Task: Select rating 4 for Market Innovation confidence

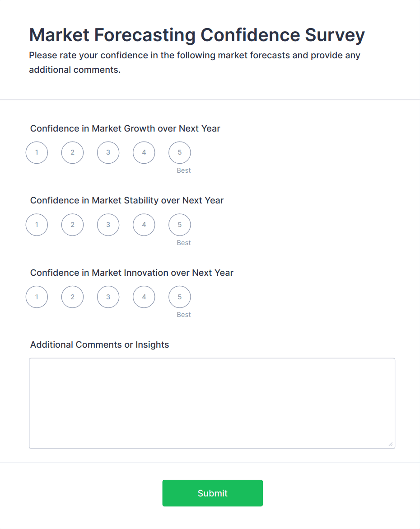Action: pyautogui.click(x=144, y=297)
